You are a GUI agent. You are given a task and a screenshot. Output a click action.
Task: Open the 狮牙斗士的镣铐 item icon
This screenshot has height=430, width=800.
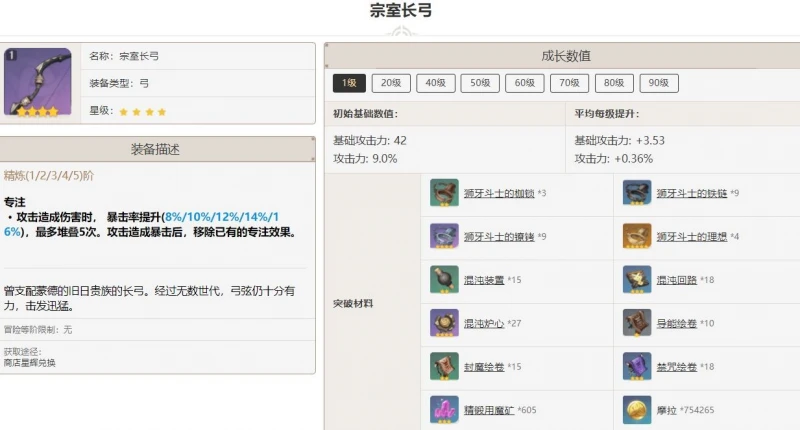pyautogui.click(x=444, y=235)
